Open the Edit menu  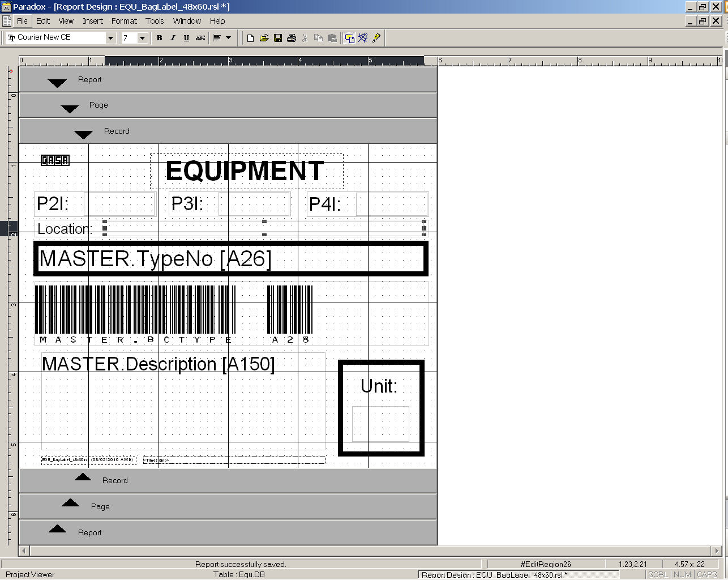coord(43,21)
